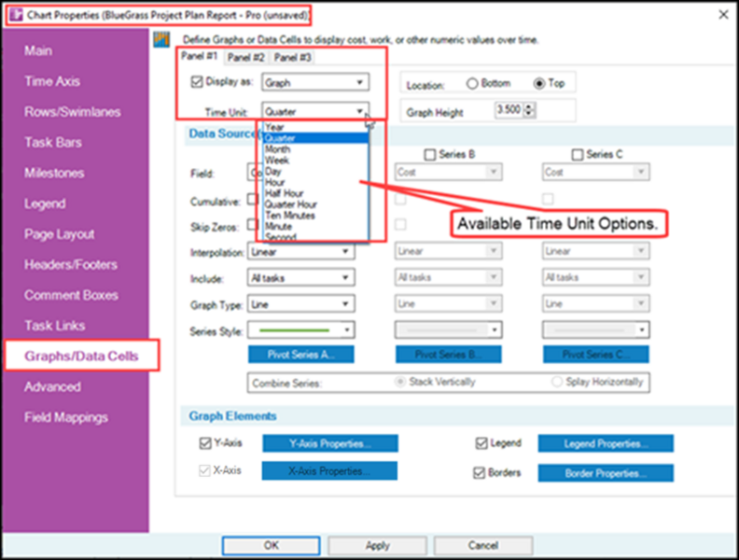Toggle the Legend checkbox in Graph Elements
Screen dimensions: 739x560
click(x=481, y=443)
